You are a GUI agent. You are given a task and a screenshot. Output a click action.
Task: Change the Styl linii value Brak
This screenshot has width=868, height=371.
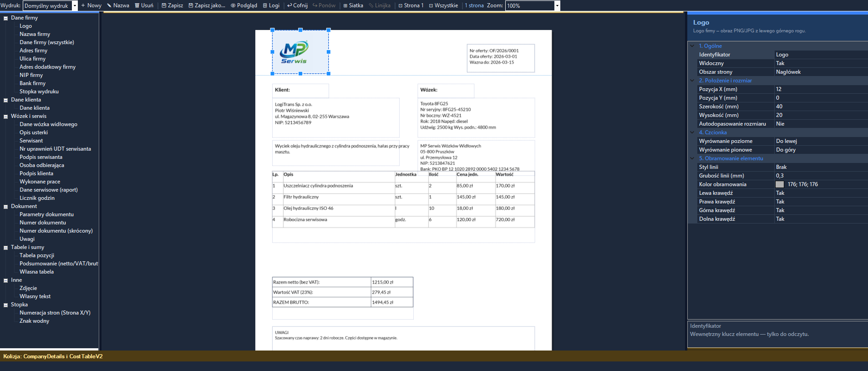[821, 167]
